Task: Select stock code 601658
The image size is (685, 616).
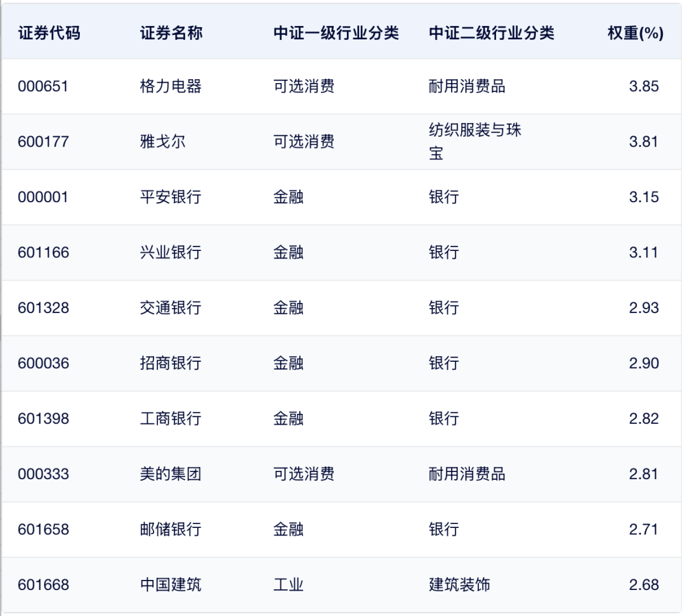Action: [43, 530]
